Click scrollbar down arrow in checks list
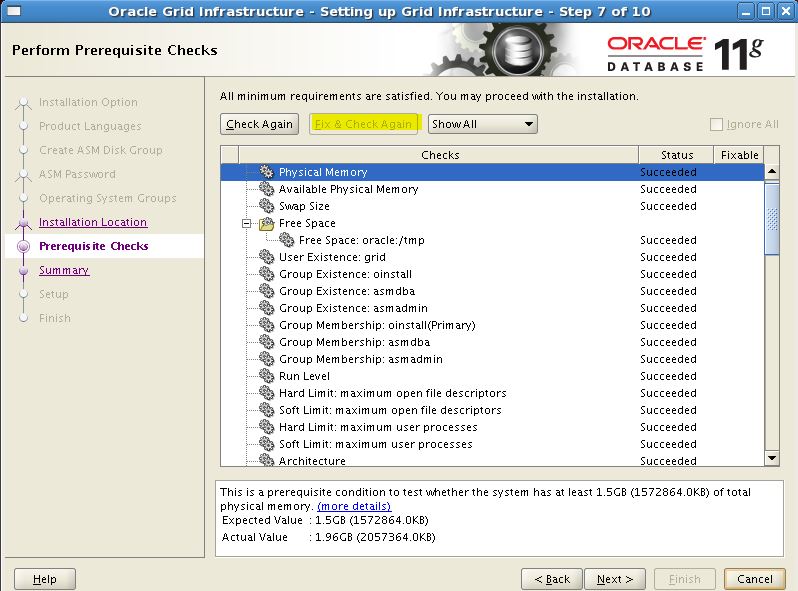 772,458
